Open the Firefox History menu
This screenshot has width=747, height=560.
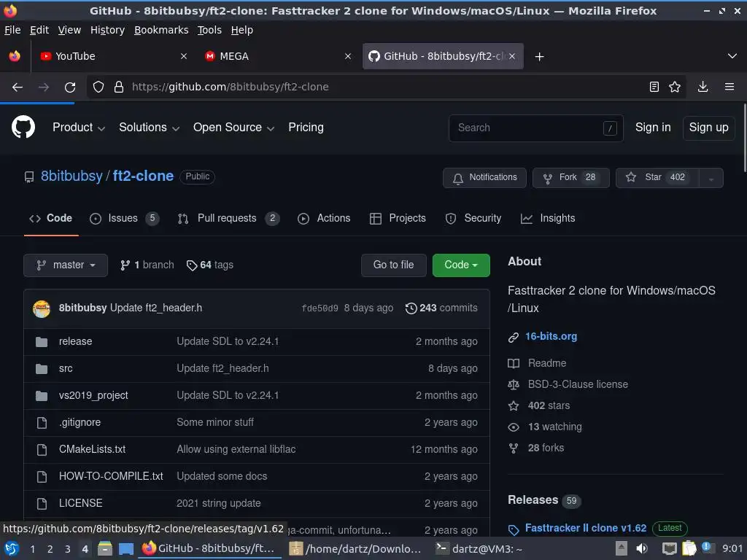[108, 30]
